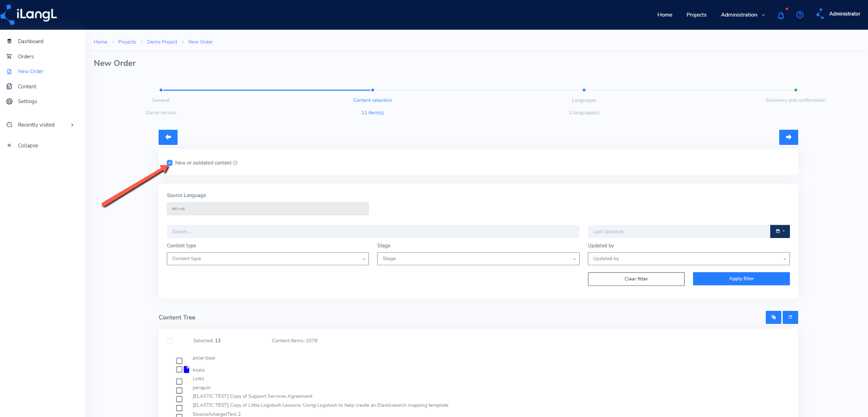Click the Projects breadcrumb link
The image size is (868, 417).
click(x=127, y=42)
